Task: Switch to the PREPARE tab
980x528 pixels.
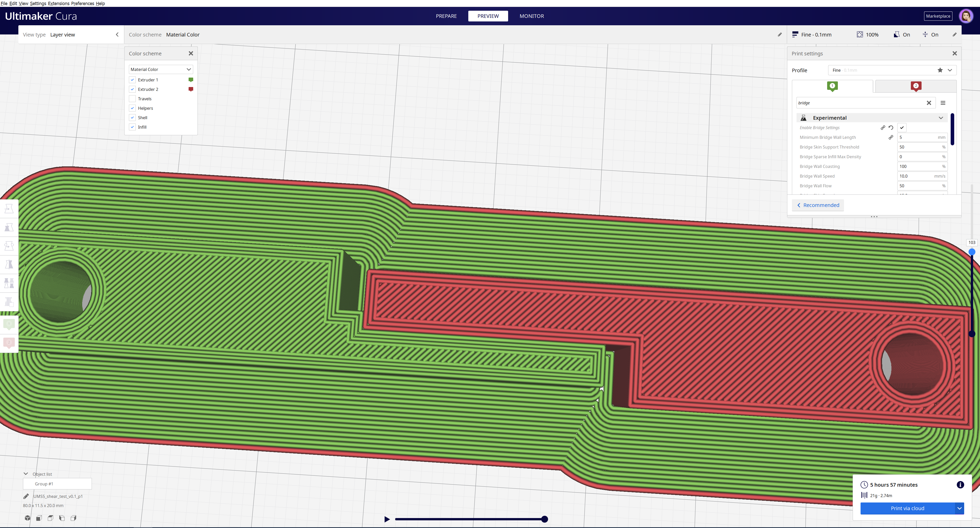Action: (x=446, y=16)
